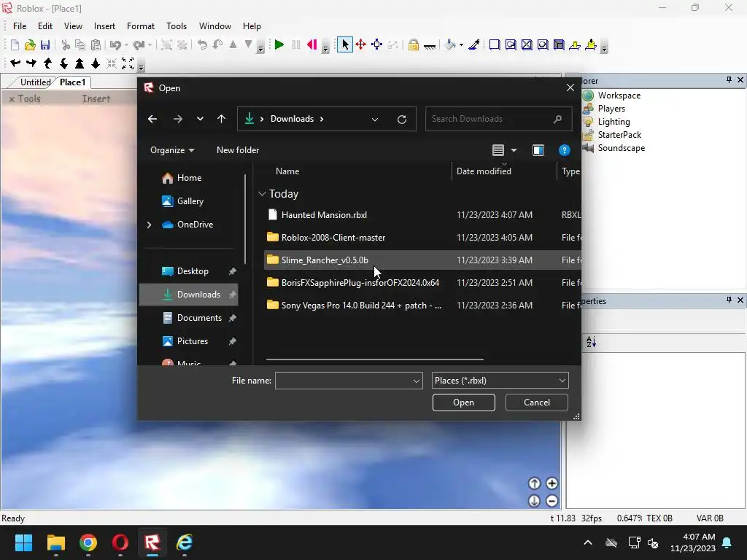Click the pink Reset icon next to Pause

[x=312, y=45]
